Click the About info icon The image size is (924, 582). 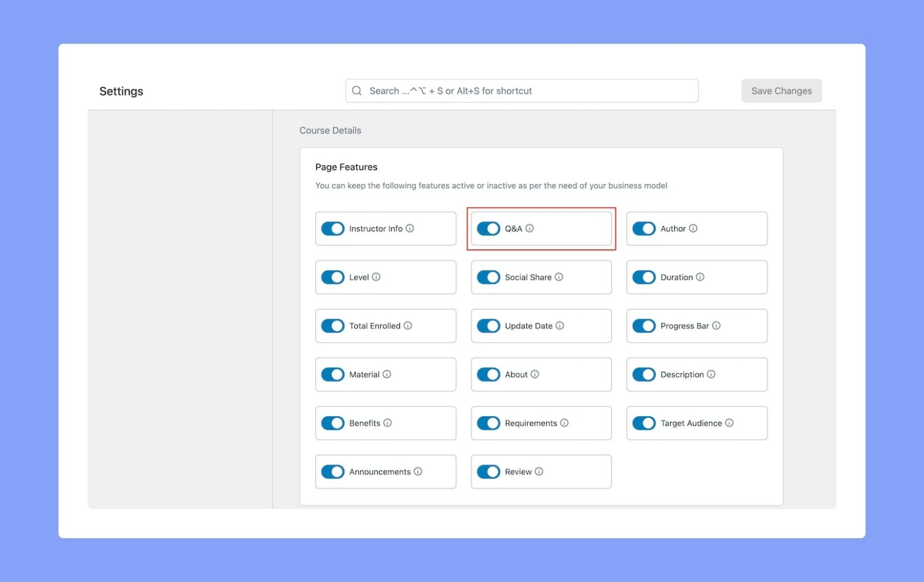coord(535,375)
